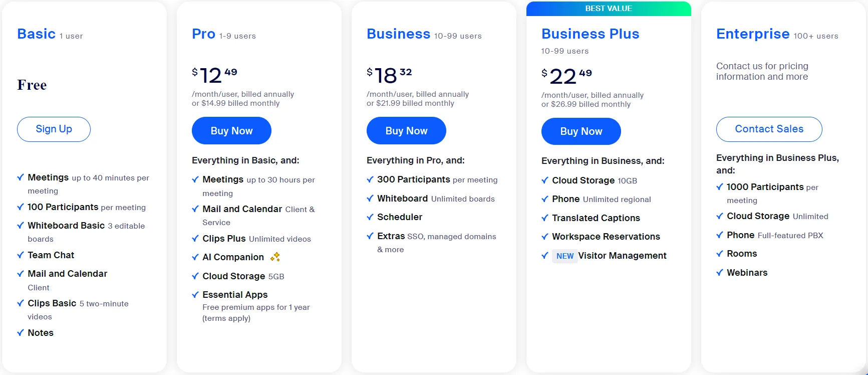Click Buy Now for the Business plan
The image size is (868, 375).
coord(406,130)
